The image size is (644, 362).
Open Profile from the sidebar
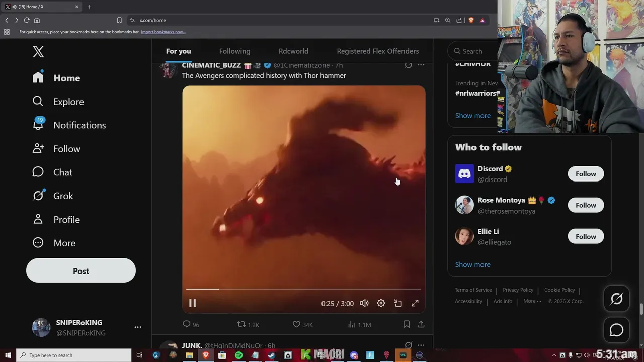pyautogui.click(x=56, y=220)
